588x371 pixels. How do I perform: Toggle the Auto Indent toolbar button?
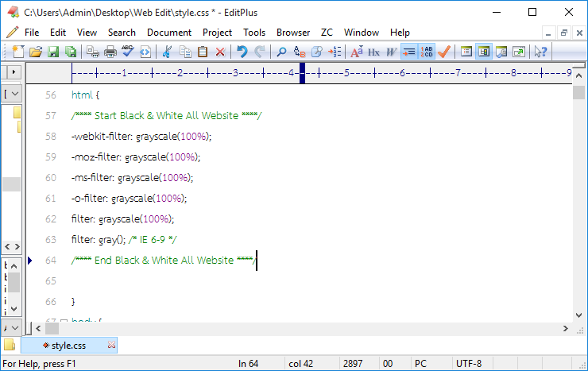pos(408,52)
